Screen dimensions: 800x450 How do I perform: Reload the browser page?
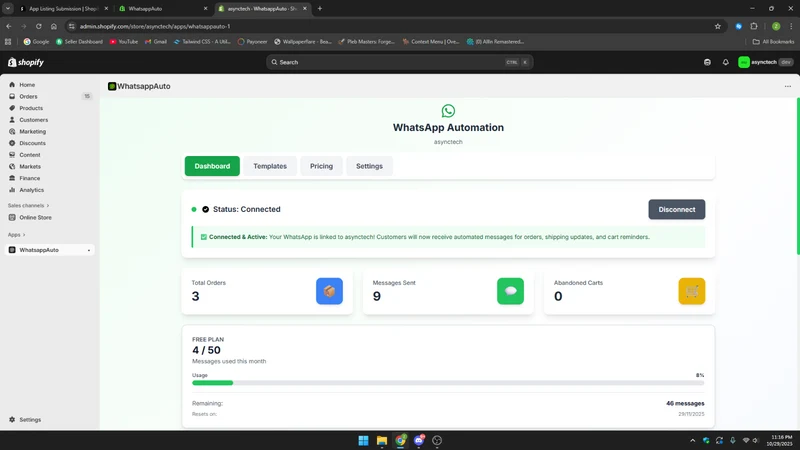click(x=38, y=26)
